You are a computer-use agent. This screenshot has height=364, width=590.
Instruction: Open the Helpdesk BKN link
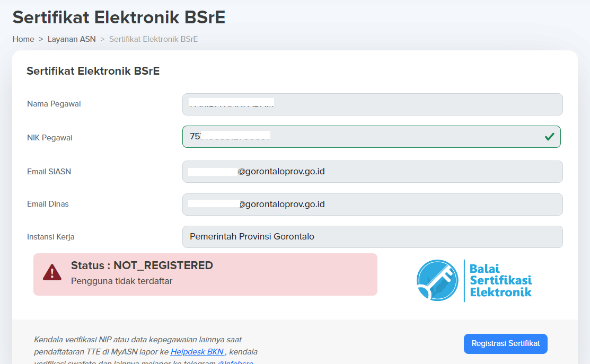click(197, 352)
